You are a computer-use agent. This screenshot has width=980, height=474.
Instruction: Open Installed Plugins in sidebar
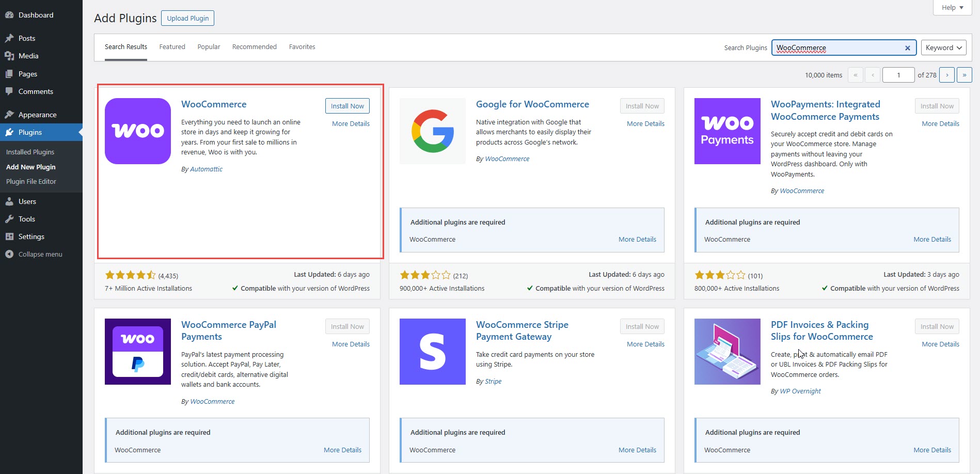(x=30, y=152)
